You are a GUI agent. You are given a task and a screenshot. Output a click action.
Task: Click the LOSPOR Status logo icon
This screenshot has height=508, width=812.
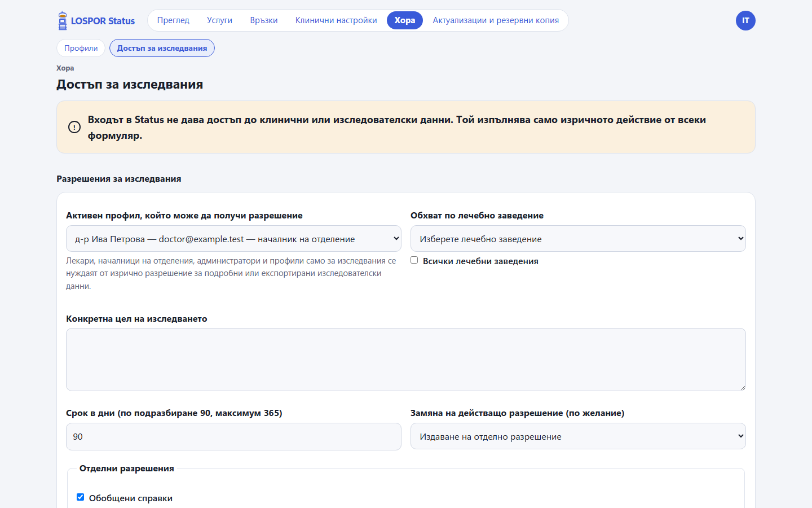coord(63,21)
